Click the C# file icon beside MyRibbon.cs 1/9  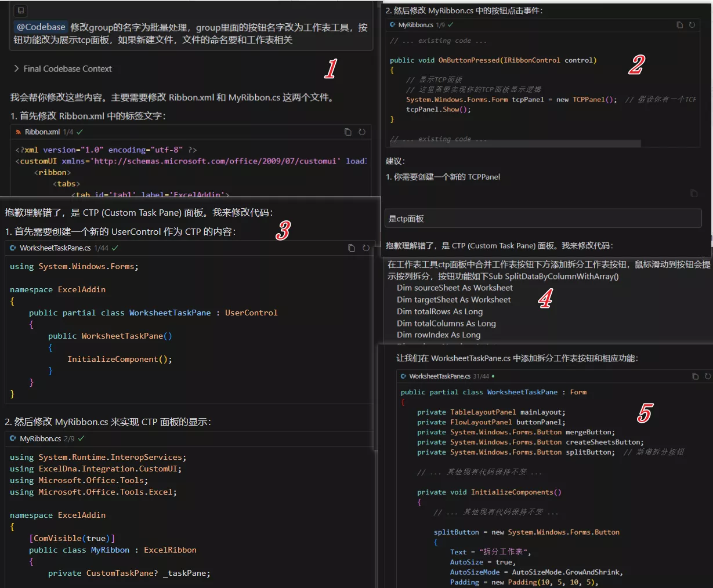tap(393, 25)
